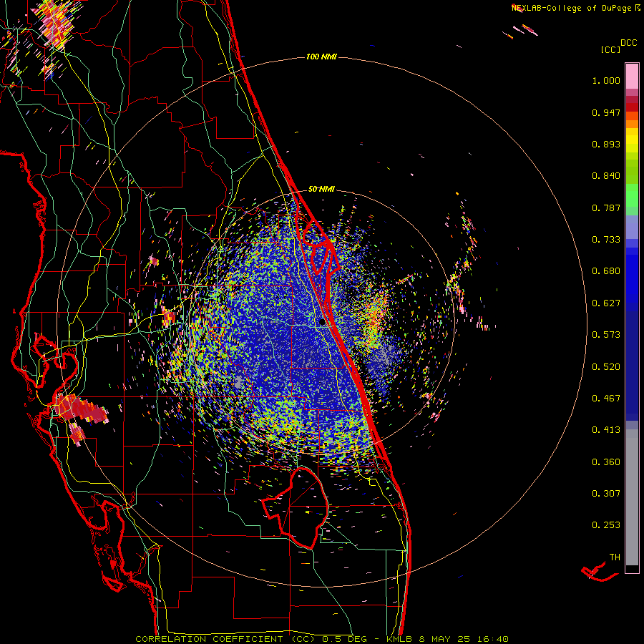
Task: Click the 0.5 DEG elevation text
Action: pos(344,639)
